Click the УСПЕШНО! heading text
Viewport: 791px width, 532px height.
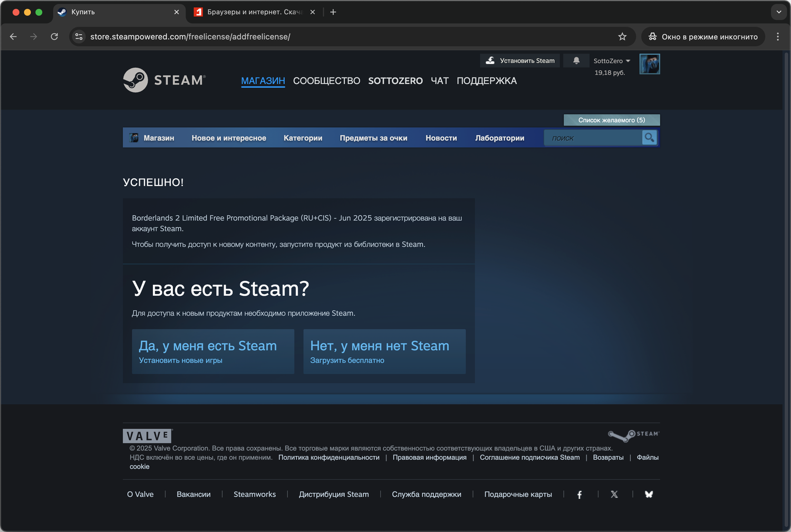pos(153,182)
